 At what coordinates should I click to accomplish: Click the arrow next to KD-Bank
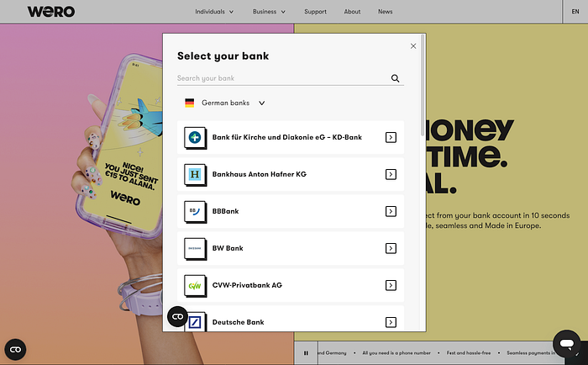point(391,137)
